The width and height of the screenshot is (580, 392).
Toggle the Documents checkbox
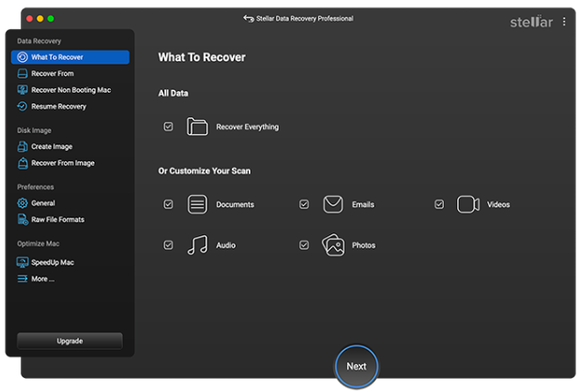[168, 204]
